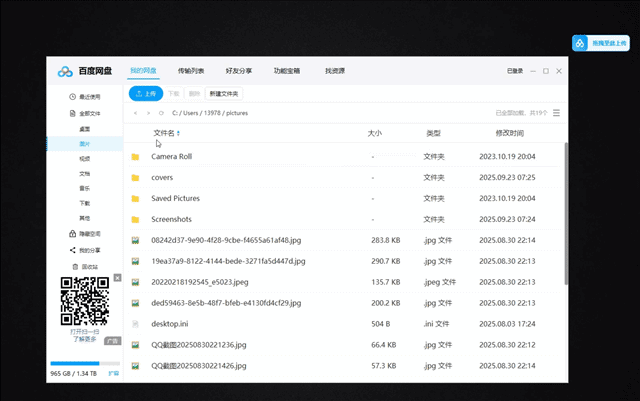The image size is (640, 401).
Task: Click the covers folder icon
Action: click(135, 178)
